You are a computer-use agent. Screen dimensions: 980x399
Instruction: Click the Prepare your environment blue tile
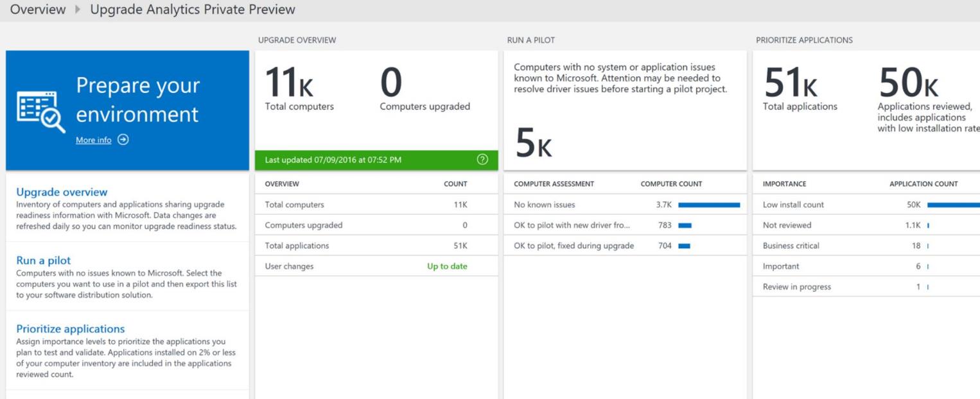click(127, 110)
